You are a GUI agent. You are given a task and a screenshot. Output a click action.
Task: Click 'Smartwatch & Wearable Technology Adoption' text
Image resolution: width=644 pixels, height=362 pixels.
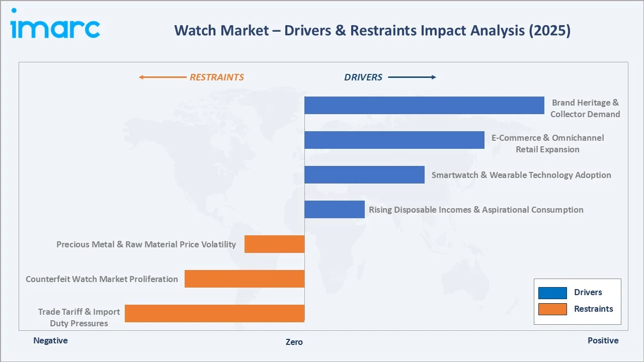[x=521, y=175]
